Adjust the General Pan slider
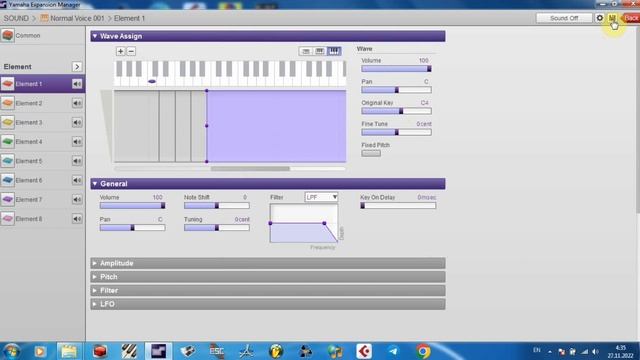The image size is (640, 360). [132, 228]
